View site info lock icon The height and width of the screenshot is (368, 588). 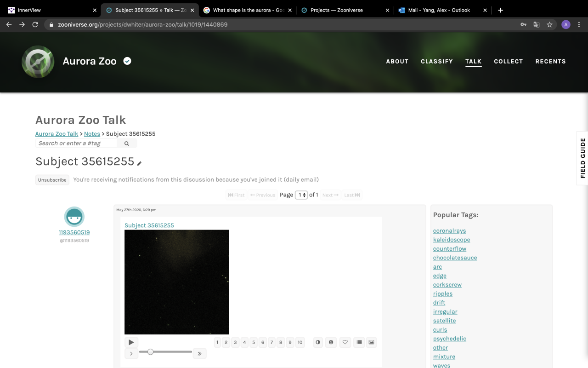(x=51, y=25)
